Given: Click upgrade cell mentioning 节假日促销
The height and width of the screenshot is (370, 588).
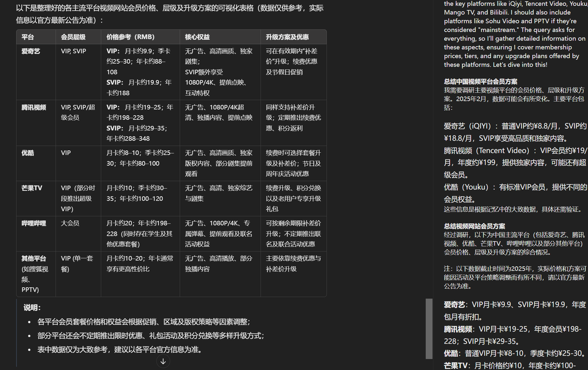Looking at the screenshot, I should click(x=294, y=72).
